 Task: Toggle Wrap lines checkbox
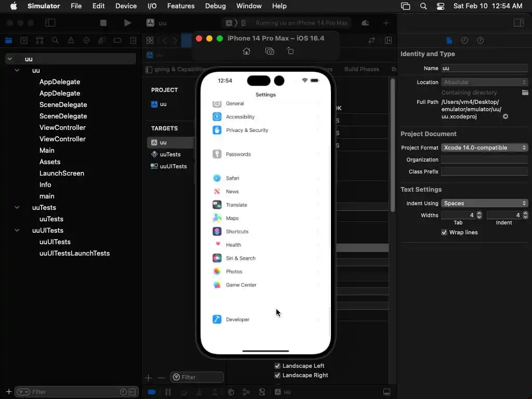tap(444, 232)
